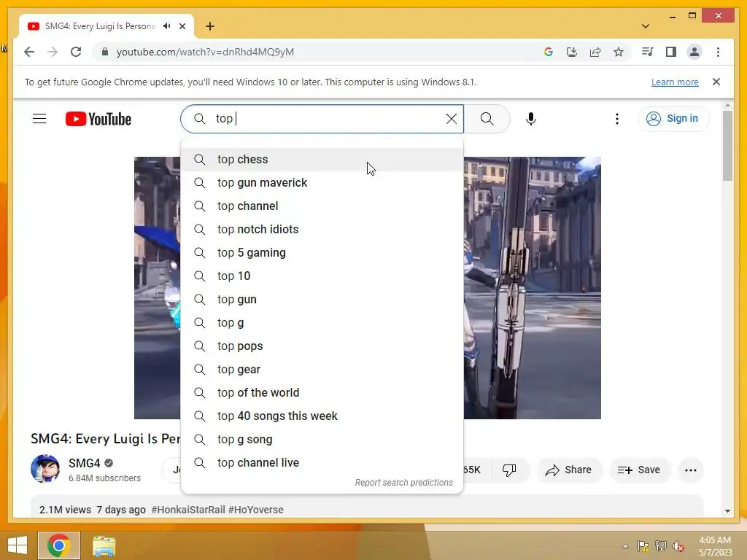Open the SMG4 channel name link
747x560 pixels.
(85, 463)
